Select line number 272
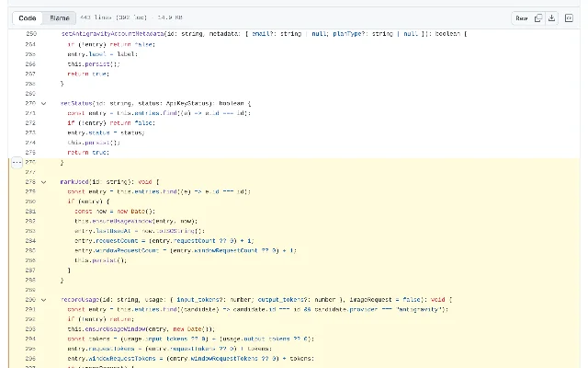 (30, 122)
